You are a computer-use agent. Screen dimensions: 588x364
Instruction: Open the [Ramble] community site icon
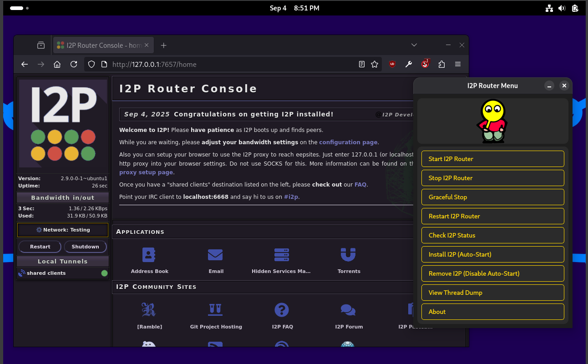(149, 310)
